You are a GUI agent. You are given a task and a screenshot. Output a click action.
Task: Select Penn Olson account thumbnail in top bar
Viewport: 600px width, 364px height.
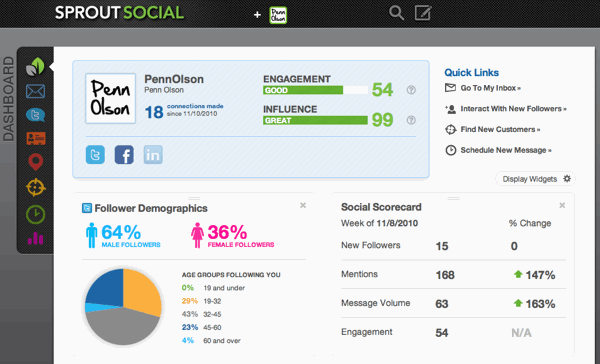[278, 15]
